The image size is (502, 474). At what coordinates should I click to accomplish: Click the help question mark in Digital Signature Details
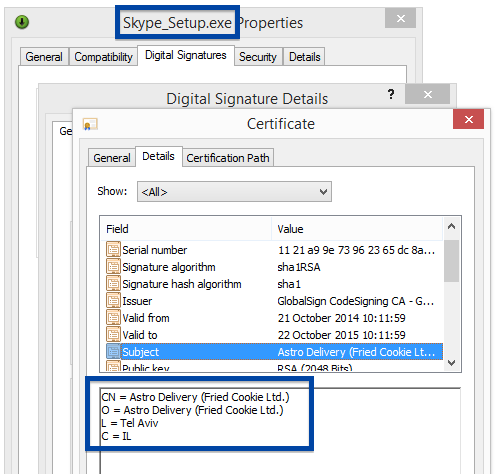[391, 94]
